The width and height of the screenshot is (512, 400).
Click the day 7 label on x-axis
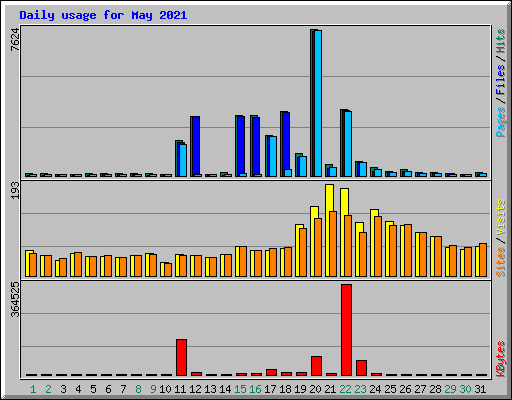(123, 389)
